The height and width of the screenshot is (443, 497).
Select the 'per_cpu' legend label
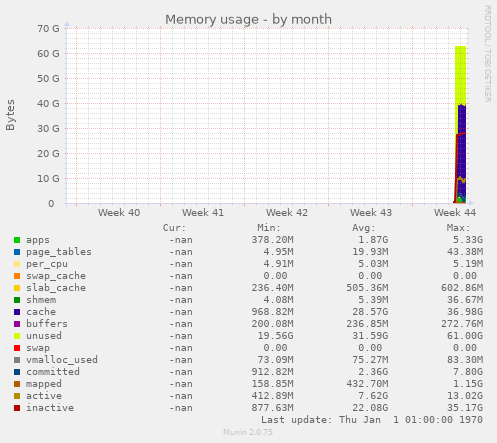click(x=47, y=264)
